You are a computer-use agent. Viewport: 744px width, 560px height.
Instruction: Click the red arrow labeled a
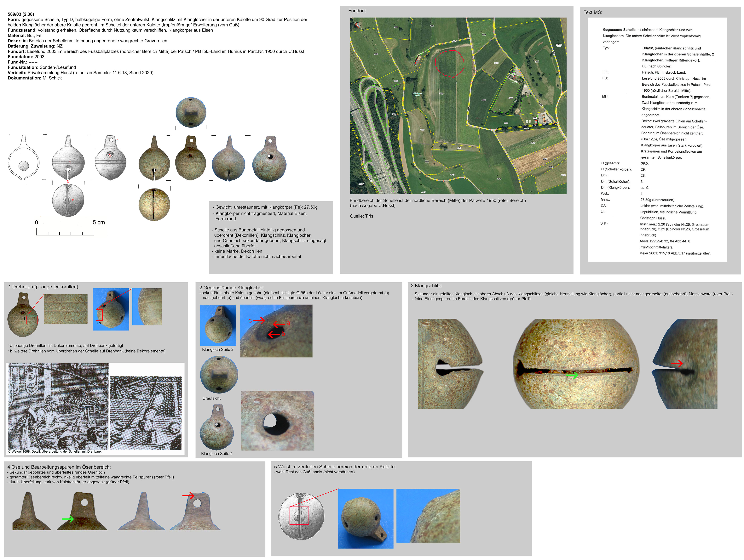pos(279,324)
